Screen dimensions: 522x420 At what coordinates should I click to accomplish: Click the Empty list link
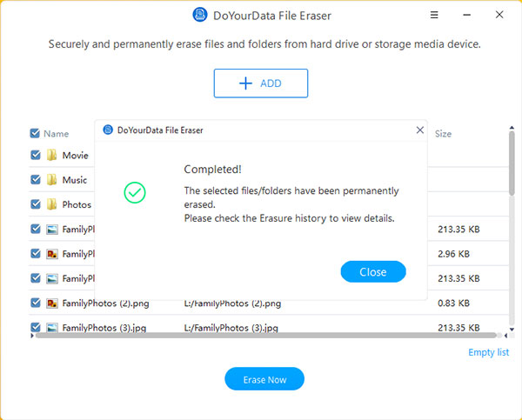[x=488, y=352]
